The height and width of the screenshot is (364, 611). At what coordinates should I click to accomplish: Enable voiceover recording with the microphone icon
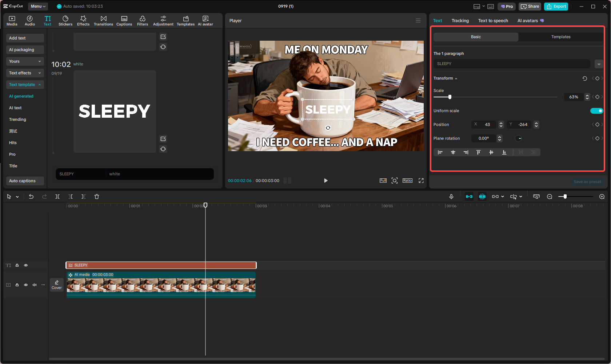[x=451, y=196]
